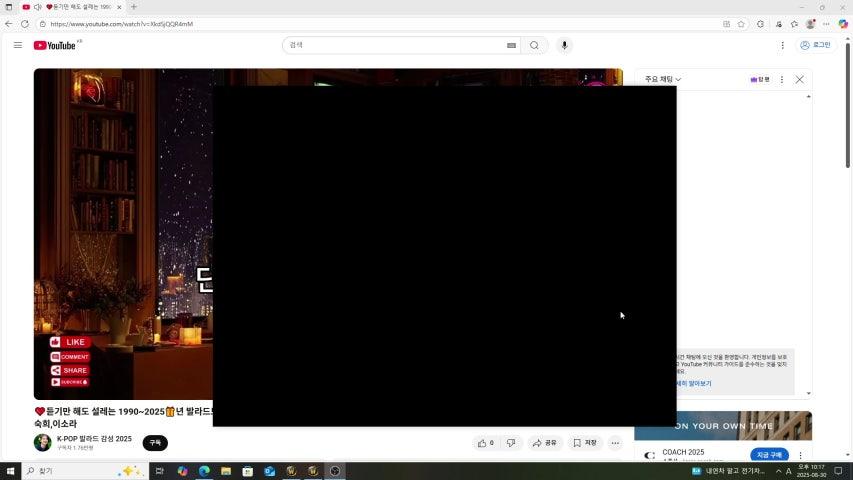
Task: Add page to favorites star icon
Action: [x=741, y=24]
